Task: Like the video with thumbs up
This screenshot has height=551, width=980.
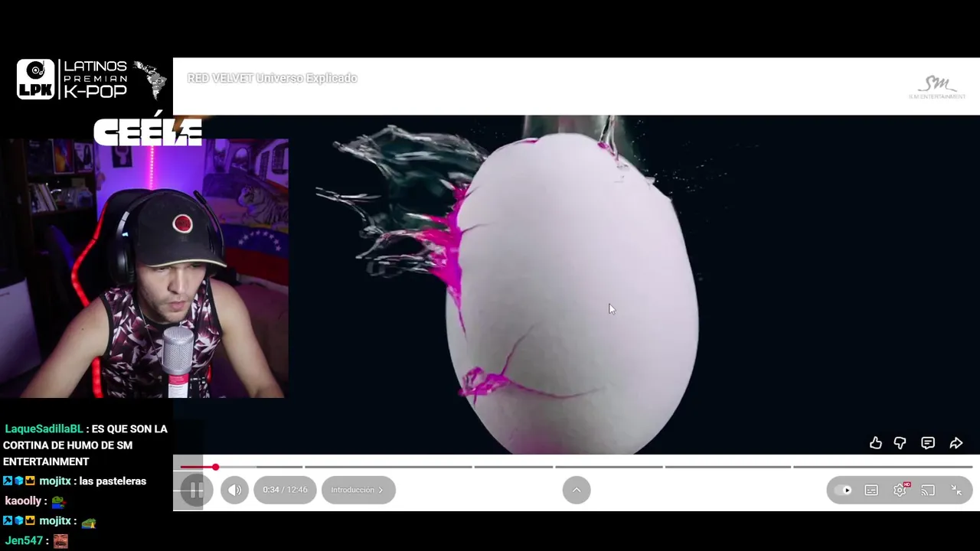Action: click(876, 443)
